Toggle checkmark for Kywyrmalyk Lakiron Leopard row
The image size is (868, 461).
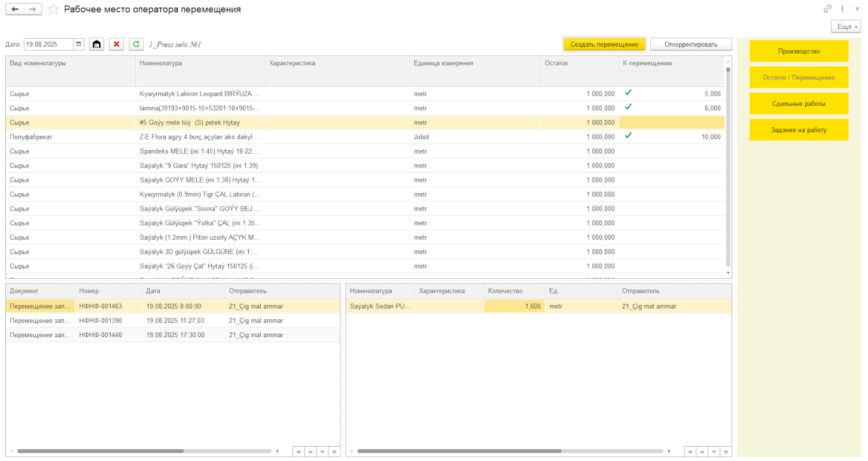[x=628, y=93]
